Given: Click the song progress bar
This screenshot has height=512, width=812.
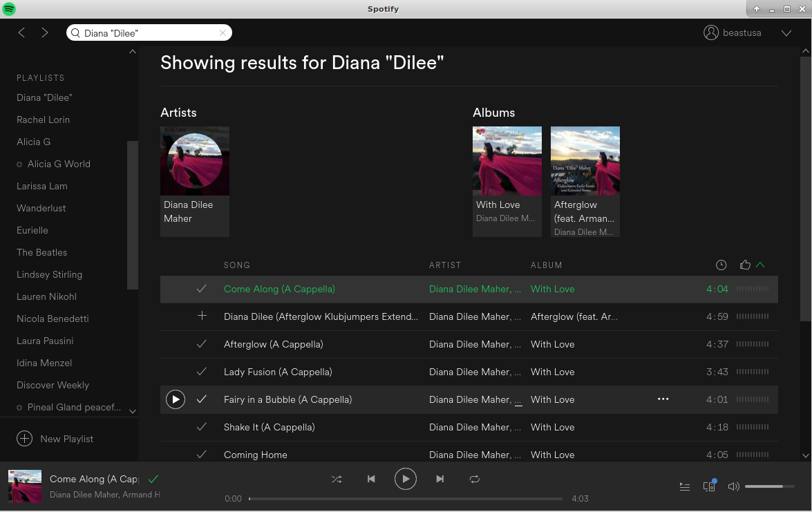Looking at the screenshot, I should 406,499.
